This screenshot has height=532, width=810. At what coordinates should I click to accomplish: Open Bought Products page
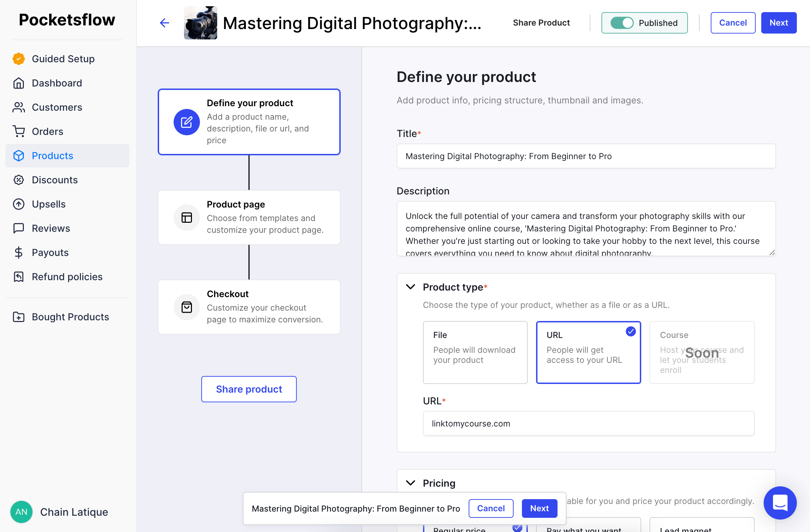67,317
